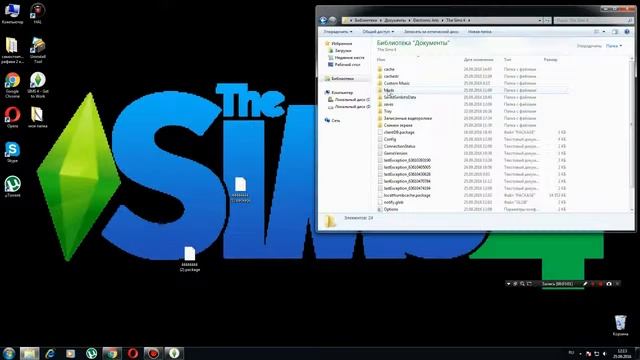This screenshot has width=640, height=360.
Task: Select the cache folder row
Action: pos(473,69)
